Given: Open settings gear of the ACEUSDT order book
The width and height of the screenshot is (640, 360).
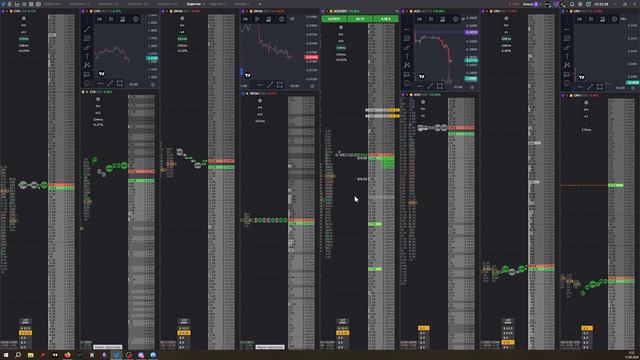Looking at the screenshot, I should pyautogui.click(x=341, y=27).
